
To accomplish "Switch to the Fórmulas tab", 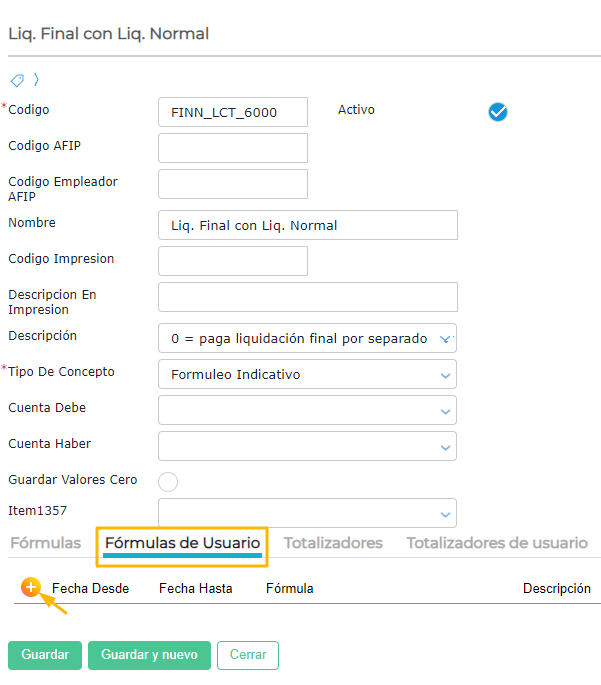I will (x=45, y=543).
